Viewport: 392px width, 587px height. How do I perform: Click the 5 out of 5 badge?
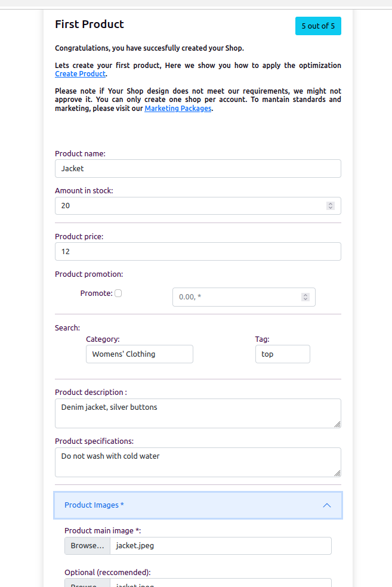click(x=318, y=26)
